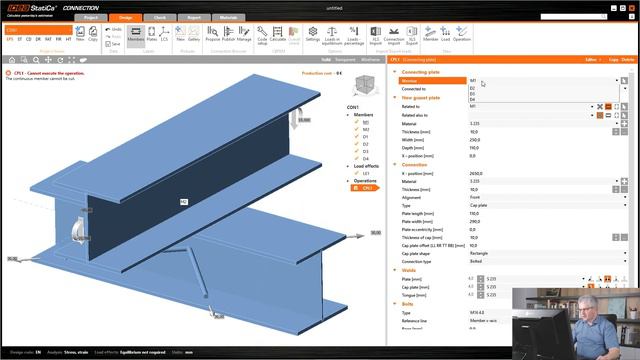Viewport: 640px width, 360px height.
Task: Switch to the Materials tab
Action: pos(228,18)
